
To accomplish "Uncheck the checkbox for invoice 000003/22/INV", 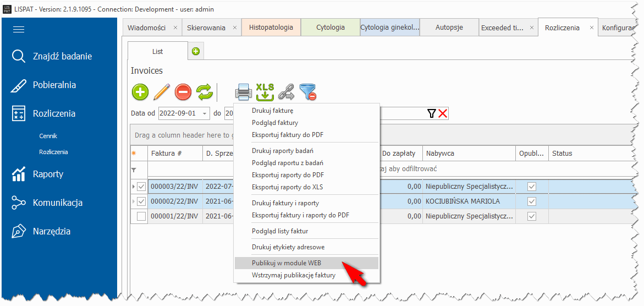I will pos(141,187).
